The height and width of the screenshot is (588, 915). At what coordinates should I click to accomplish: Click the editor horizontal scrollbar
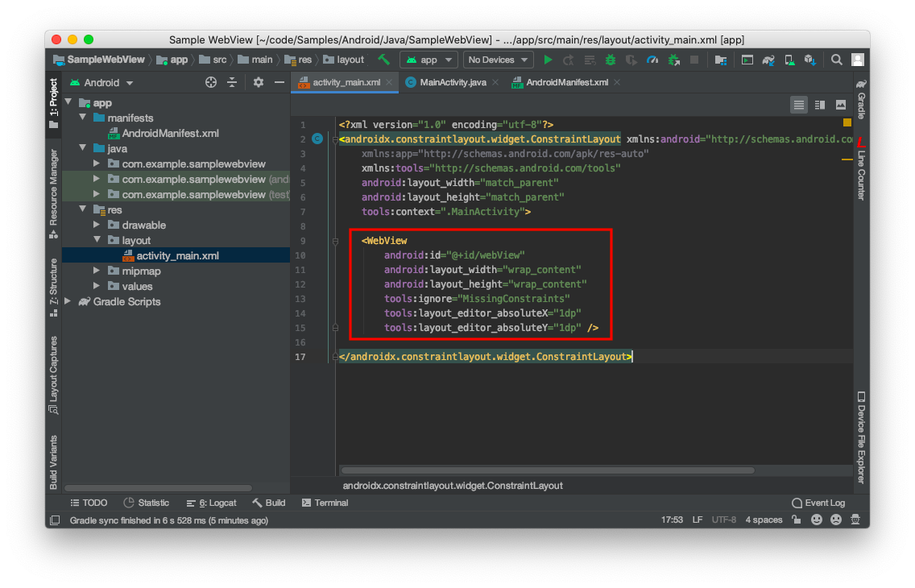548,470
